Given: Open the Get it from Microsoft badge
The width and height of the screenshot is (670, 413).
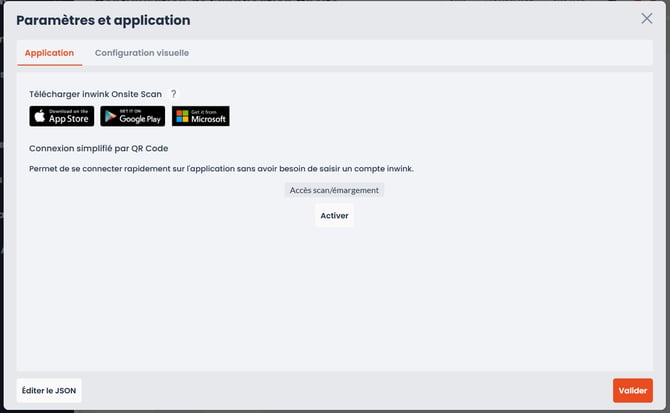Looking at the screenshot, I should [x=201, y=116].
